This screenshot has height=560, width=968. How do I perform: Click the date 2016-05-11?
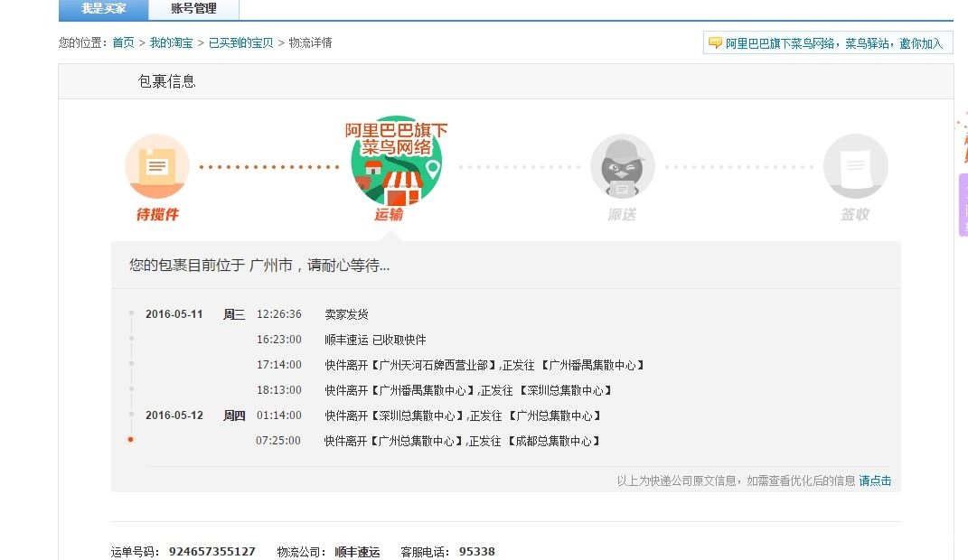coord(174,314)
